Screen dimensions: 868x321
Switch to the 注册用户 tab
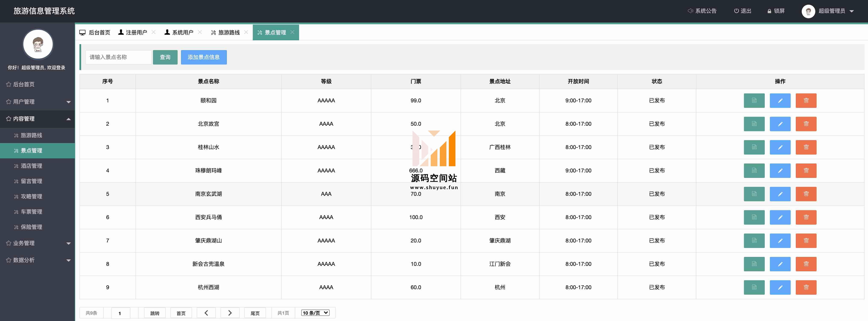coord(133,32)
